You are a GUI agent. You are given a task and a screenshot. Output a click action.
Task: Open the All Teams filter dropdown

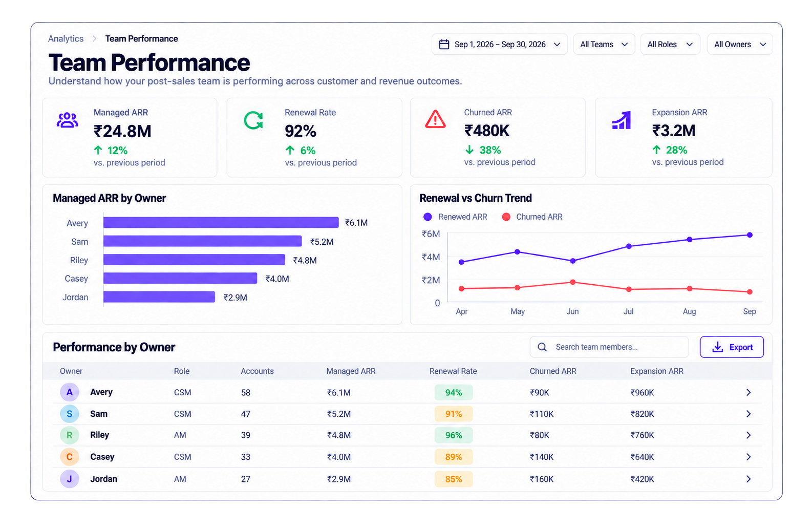click(604, 45)
